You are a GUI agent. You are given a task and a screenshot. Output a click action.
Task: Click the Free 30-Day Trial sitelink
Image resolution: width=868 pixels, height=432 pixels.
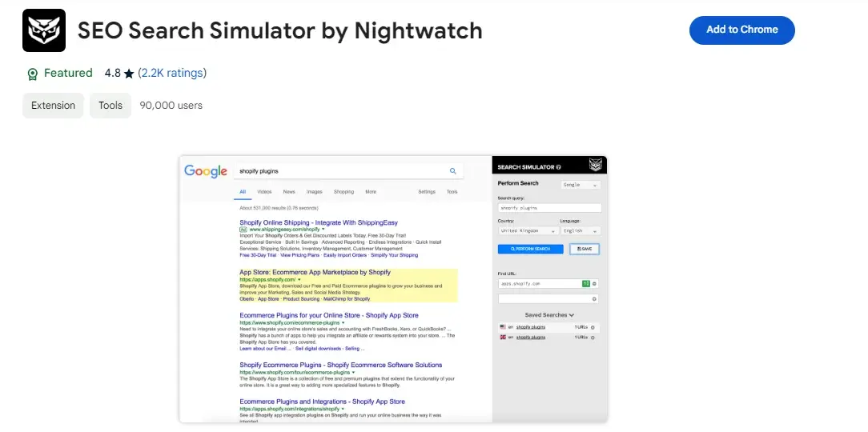click(258, 255)
